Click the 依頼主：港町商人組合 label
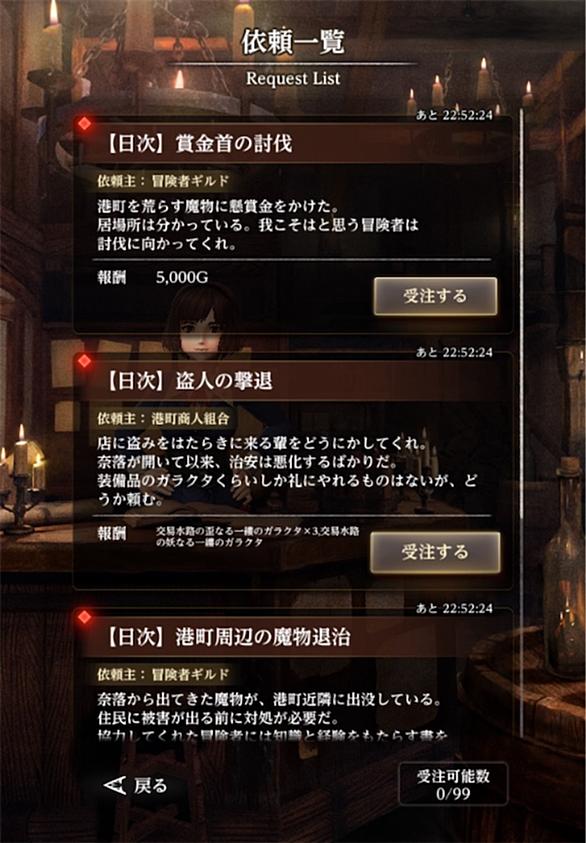This screenshot has width=586, height=843. [x=163, y=418]
